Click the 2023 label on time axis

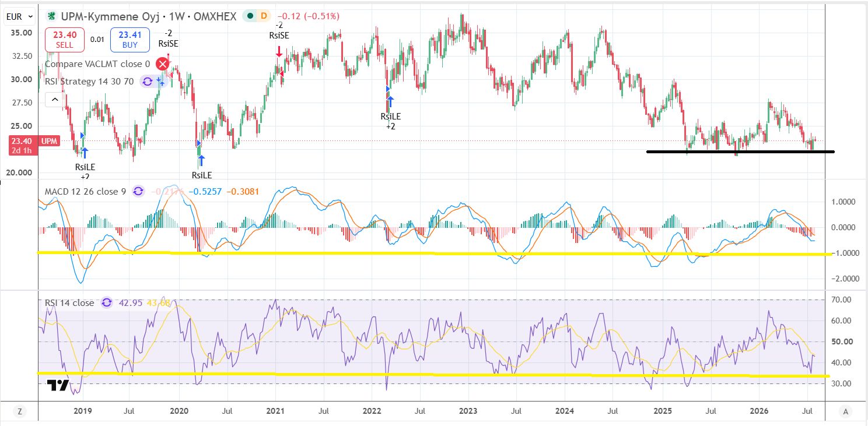(468, 411)
